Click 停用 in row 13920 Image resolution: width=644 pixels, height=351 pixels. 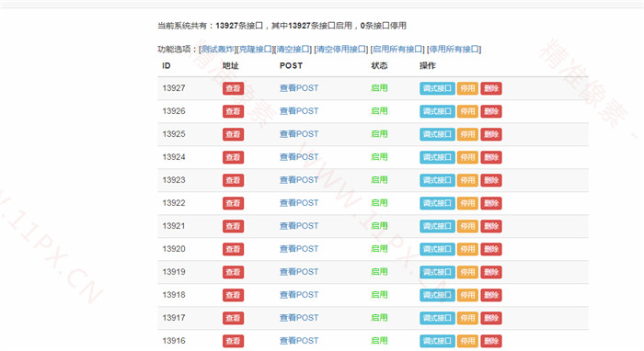coord(467,249)
